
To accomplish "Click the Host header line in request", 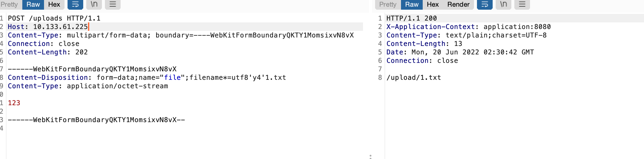I will (x=48, y=27).
